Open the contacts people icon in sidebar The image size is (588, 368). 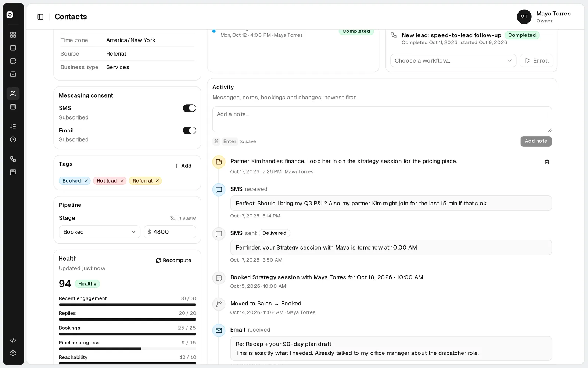[x=13, y=93]
